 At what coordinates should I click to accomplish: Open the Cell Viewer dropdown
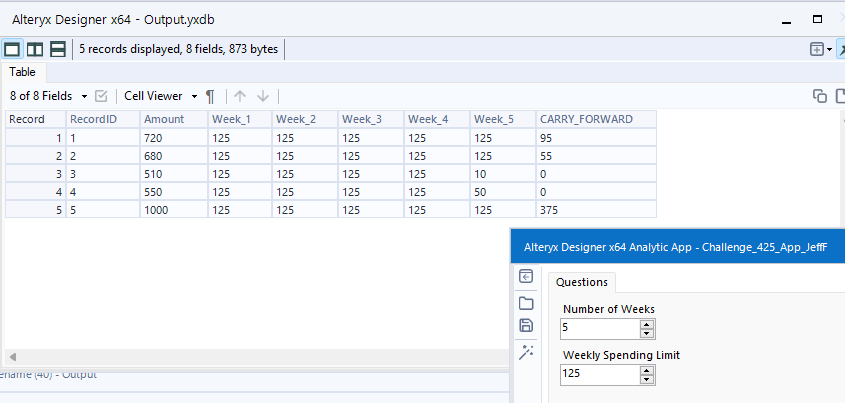coord(161,96)
